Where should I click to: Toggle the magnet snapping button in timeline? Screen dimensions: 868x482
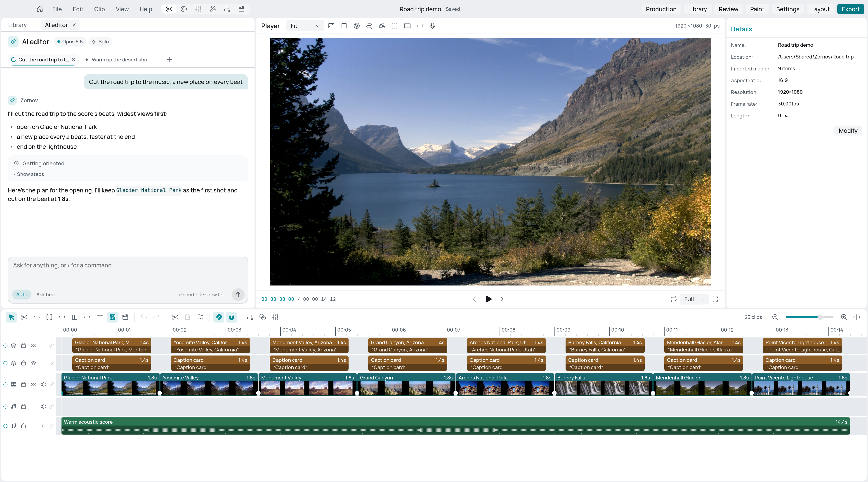[x=231, y=317]
